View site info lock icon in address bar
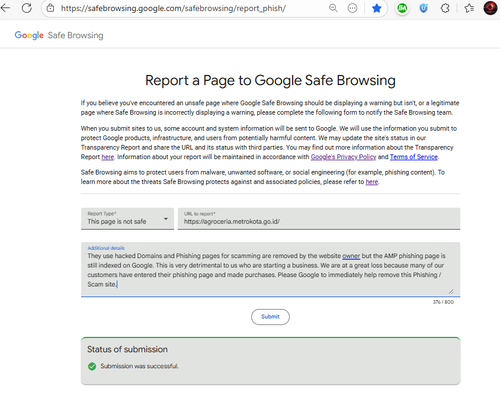 click(50, 8)
